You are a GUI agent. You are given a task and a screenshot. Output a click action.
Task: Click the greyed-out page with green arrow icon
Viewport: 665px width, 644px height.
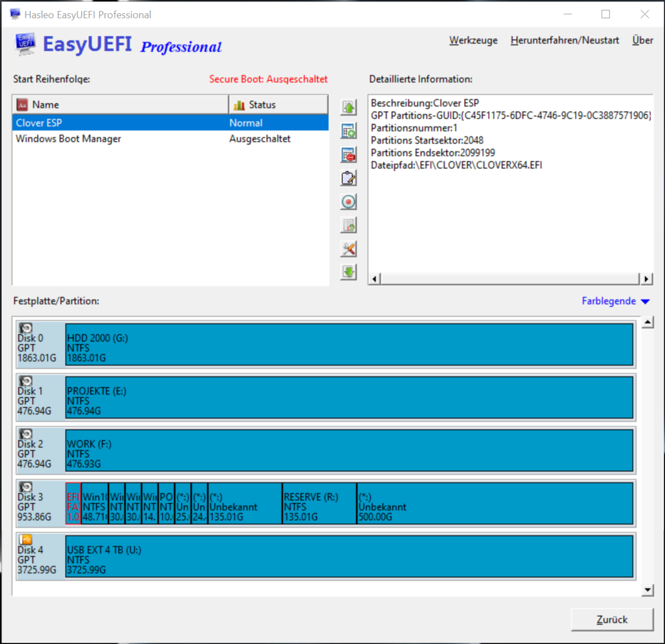pyautogui.click(x=348, y=225)
